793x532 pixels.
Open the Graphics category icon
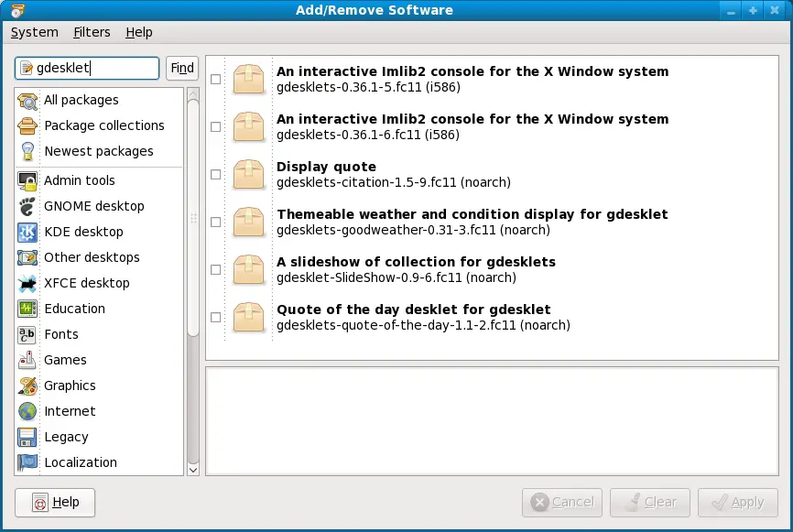(28, 385)
